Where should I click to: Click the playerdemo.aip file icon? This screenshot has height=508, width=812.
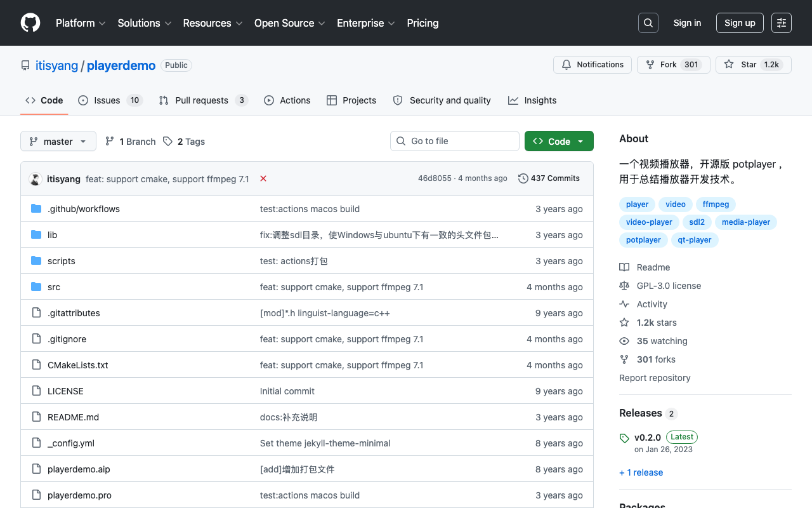[36, 469]
